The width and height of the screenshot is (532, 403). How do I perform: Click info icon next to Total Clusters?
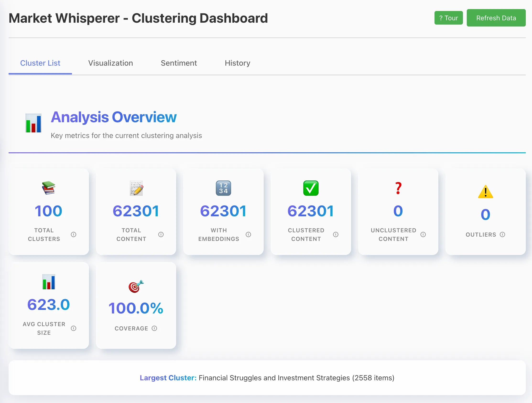point(74,234)
